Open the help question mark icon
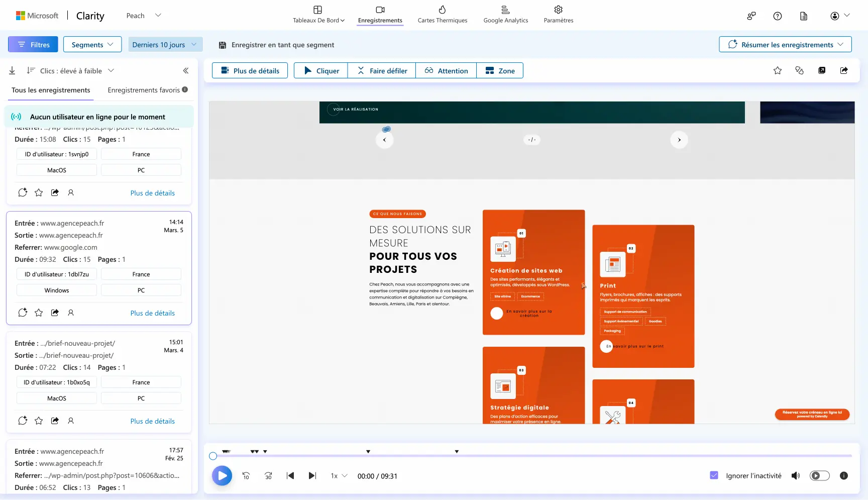 coord(777,16)
